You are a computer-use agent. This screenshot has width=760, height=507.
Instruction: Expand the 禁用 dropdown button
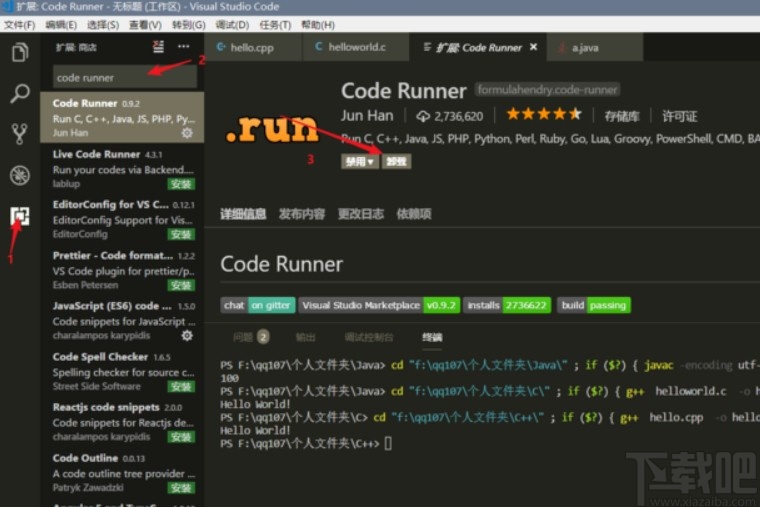[359, 161]
